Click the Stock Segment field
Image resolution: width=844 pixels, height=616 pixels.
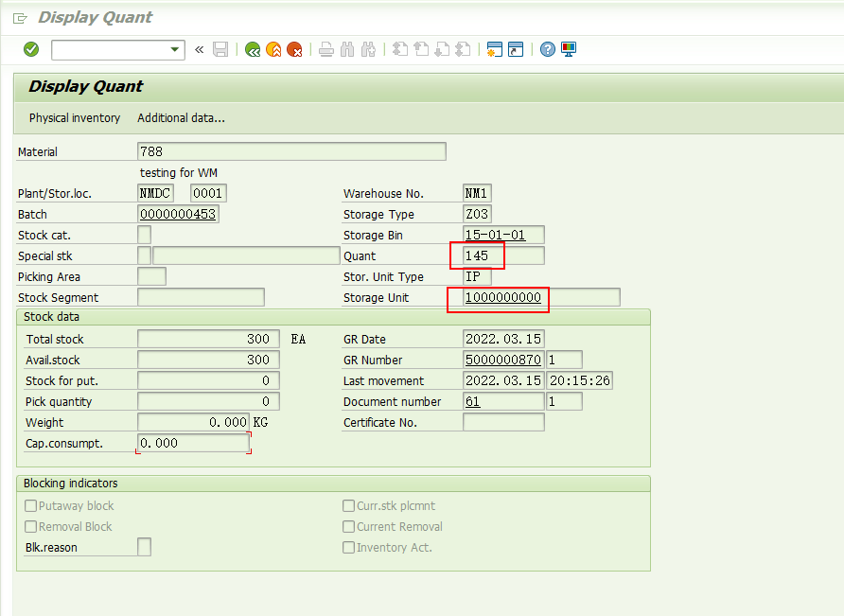click(201, 297)
